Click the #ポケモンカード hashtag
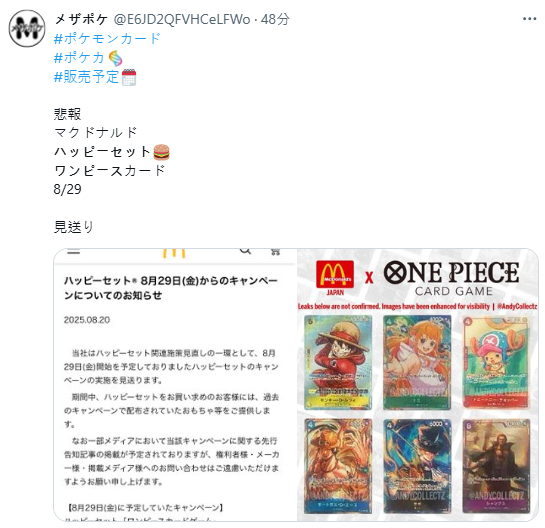 (x=107, y=38)
